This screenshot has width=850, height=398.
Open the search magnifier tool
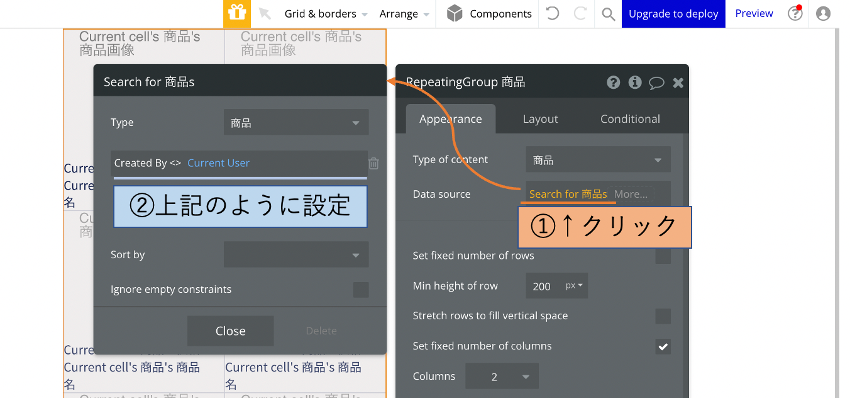(608, 14)
